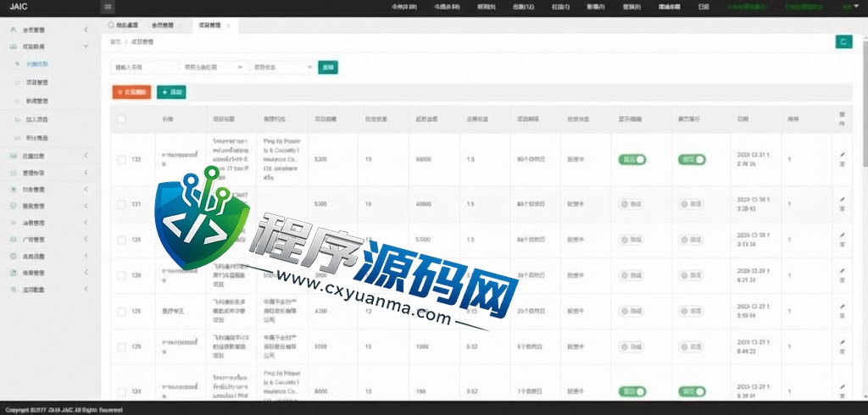The image size is (868, 415).
Task: Check the checkbox for row 131
Action: [x=121, y=204]
